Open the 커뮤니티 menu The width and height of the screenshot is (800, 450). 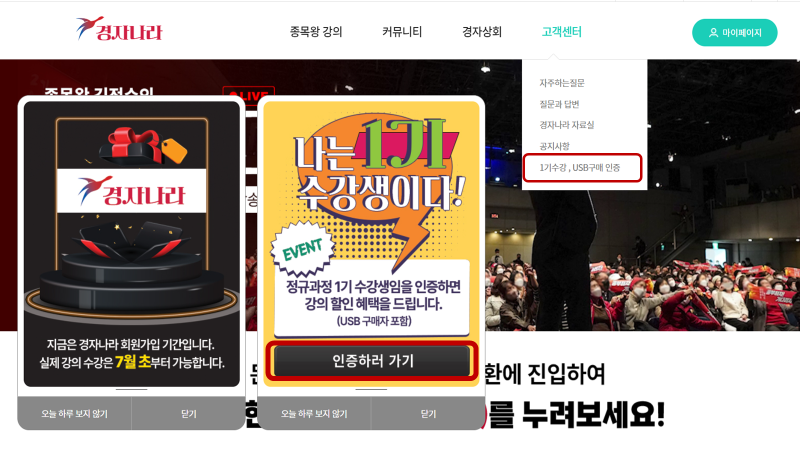tap(402, 32)
